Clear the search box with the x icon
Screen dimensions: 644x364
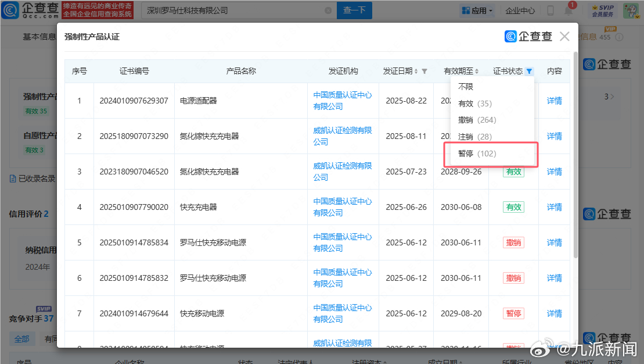(328, 10)
